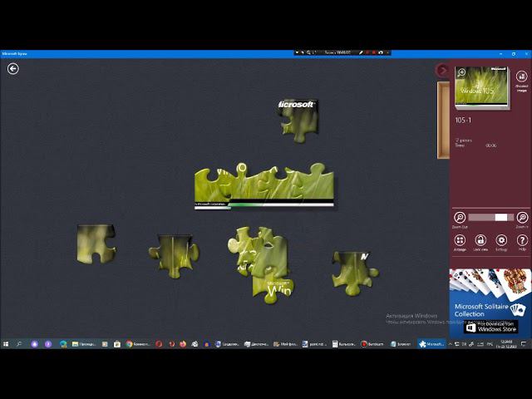This screenshot has width=532, height=399.
Task: Open the Windows Start menu
Action: (x=6, y=344)
